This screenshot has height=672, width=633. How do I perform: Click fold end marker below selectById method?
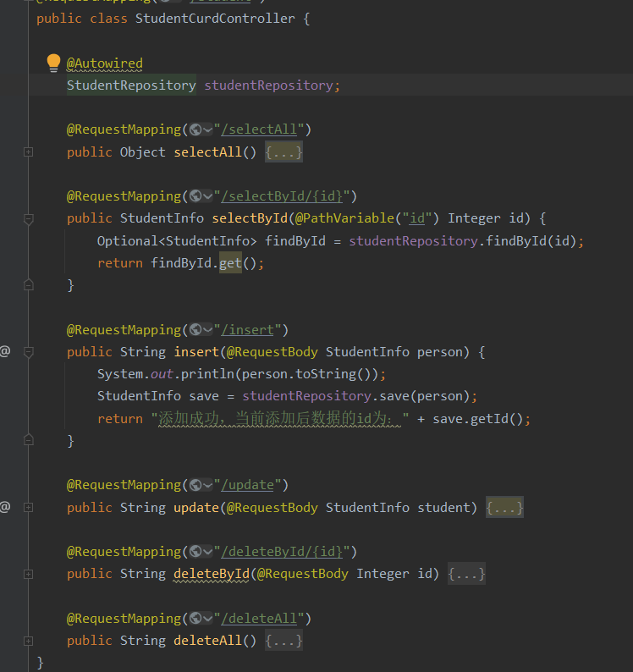28,285
